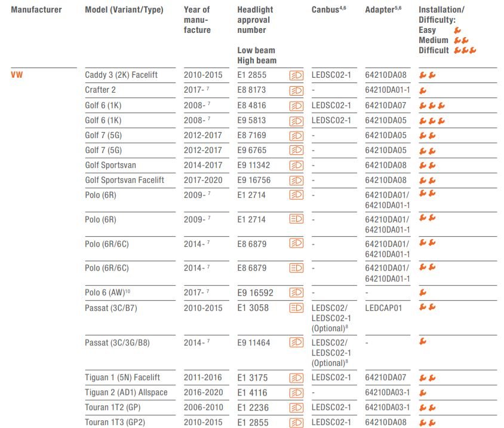The image size is (504, 428).
Task: Click adapter 64210DA07 in the Tiguan 1 row
Action: 386,378
